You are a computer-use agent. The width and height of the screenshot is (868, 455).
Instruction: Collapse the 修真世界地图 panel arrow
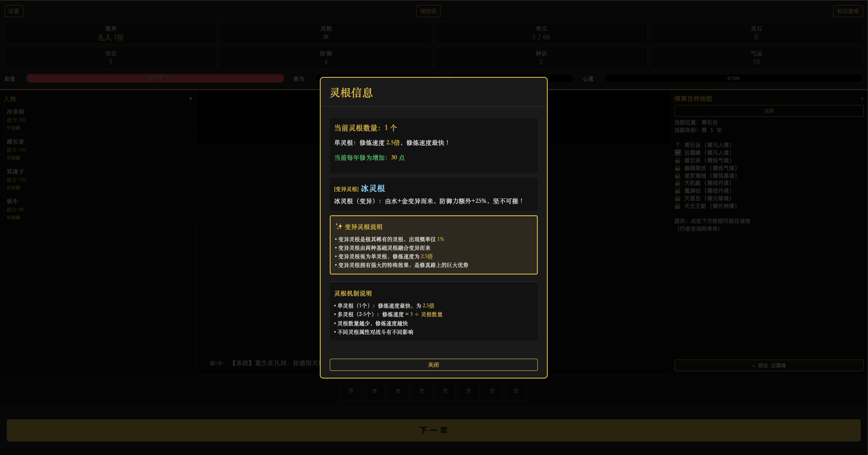(x=862, y=99)
